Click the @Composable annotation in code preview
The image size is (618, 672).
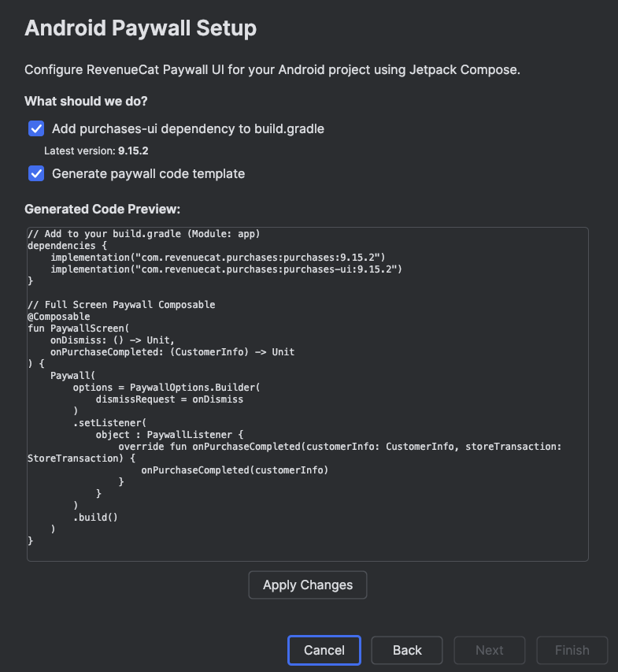[58, 317]
